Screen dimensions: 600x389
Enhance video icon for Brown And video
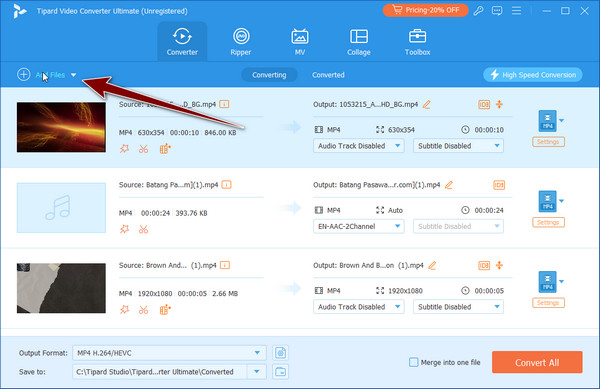tap(165, 309)
